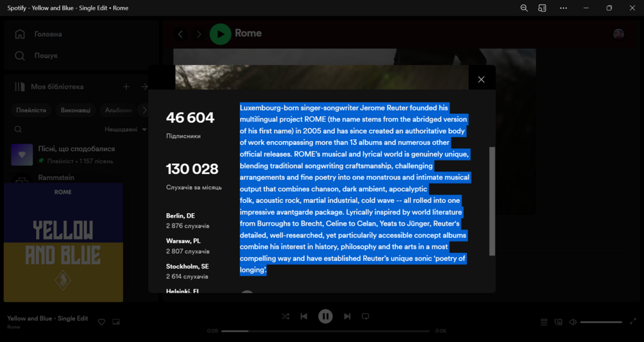This screenshot has height=342, width=644.
Task: Open the queue icon
Action: click(x=544, y=322)
